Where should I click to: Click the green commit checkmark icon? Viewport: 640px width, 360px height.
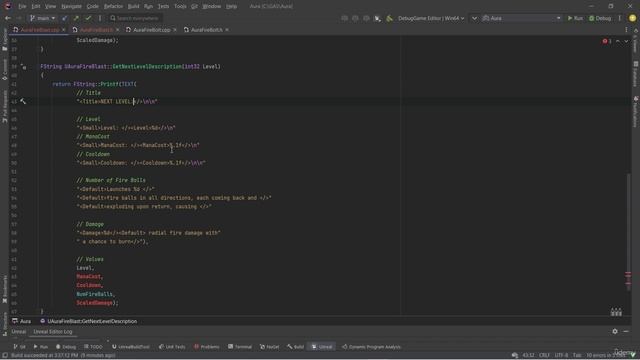tap(88, 18)
